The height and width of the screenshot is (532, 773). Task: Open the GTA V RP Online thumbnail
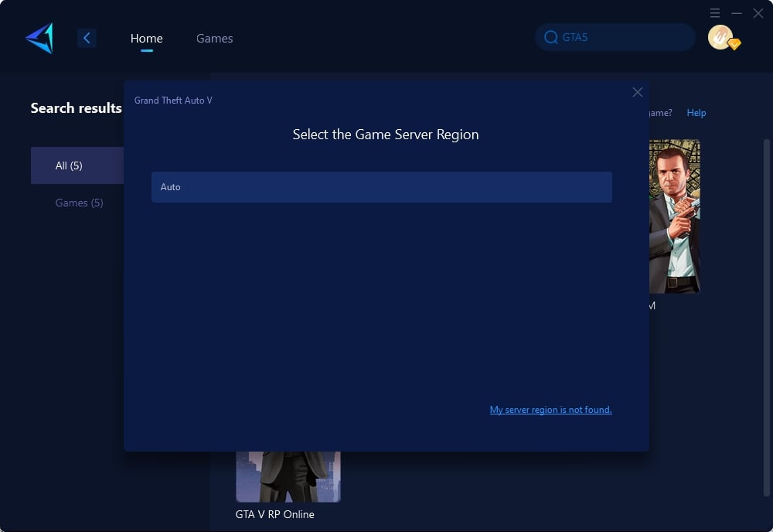click(x=288, y=477)
